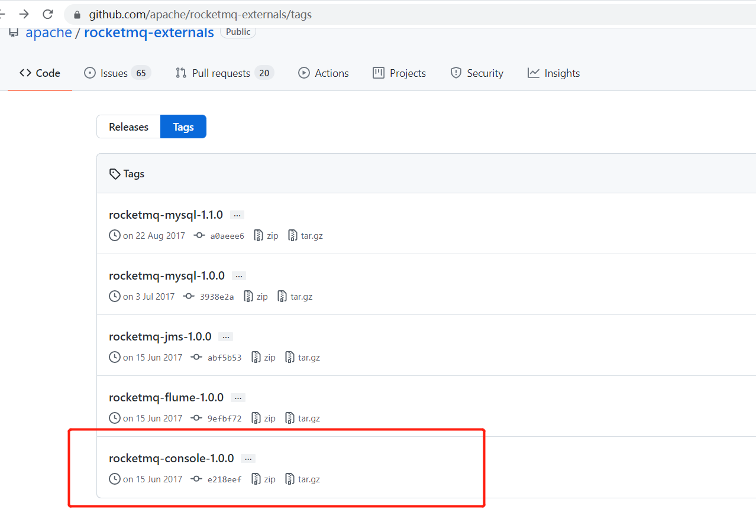Expand rocketmq-console-1.0.0 ellipsis details

(248, 459)
